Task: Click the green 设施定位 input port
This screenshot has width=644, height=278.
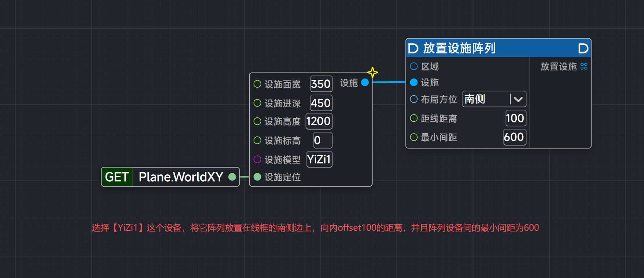Action: 257,177
